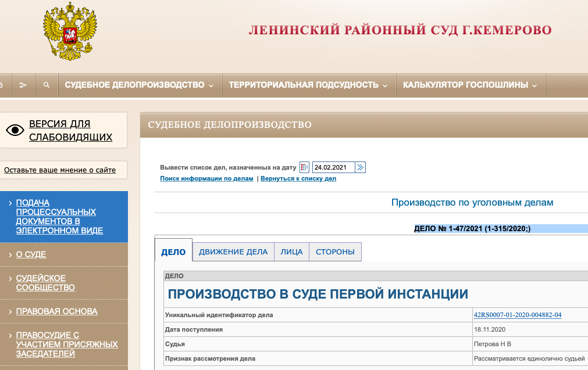
Task: Click the go arrow beside date field
Action: pyautogui.click(x=361, y=167)
